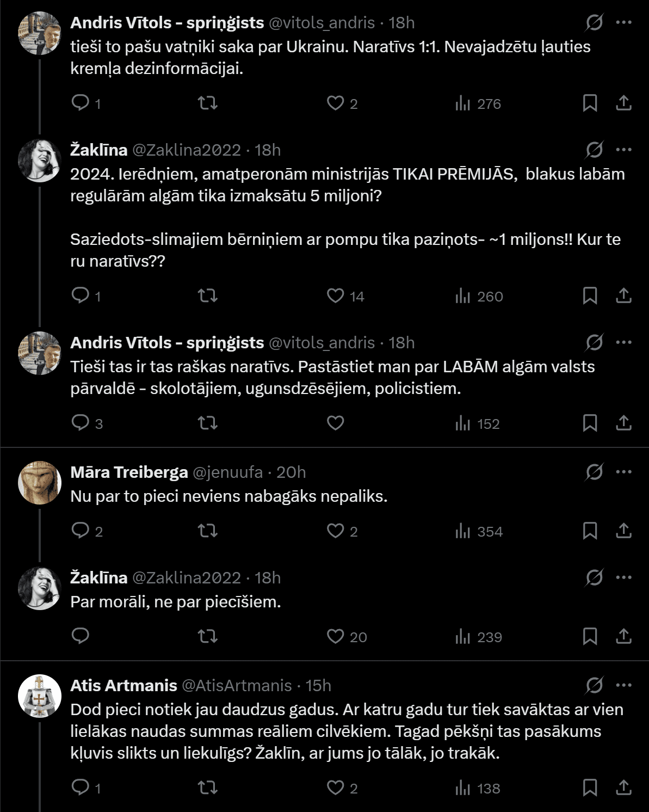Share Māra Treiberga's tweet
Viewport: 649px width, 812px height.
pos(623,531)
